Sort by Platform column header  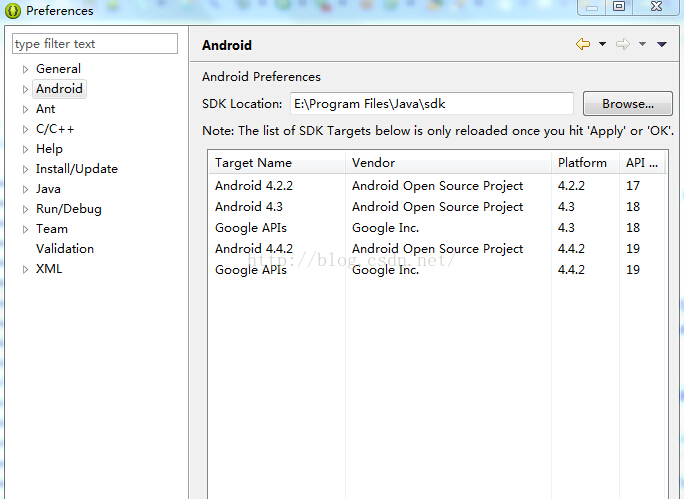[585, 163]
